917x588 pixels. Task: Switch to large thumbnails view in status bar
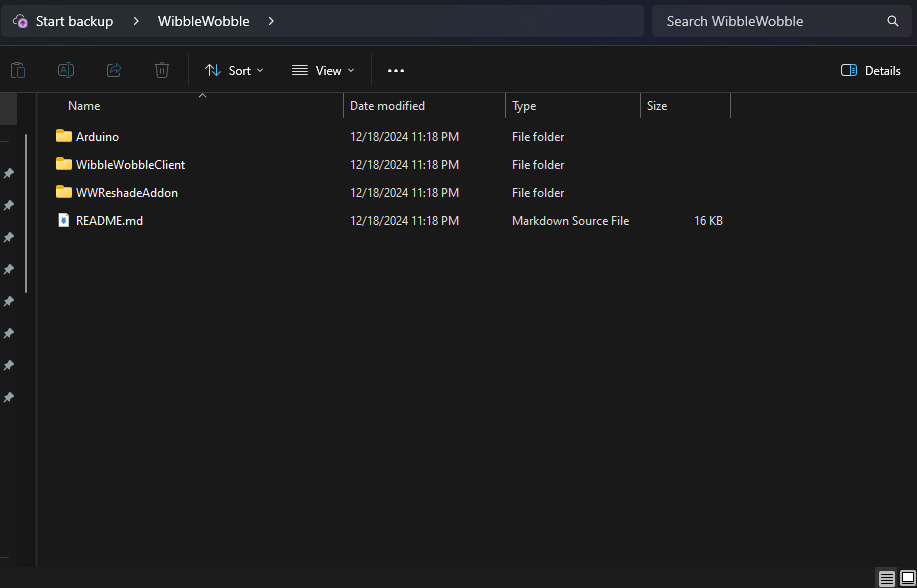coord(907,578)
